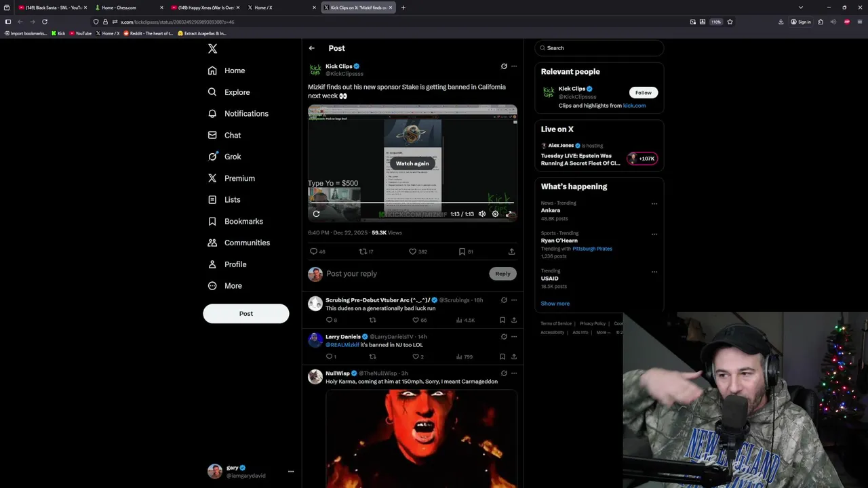Bookmark the main post showing 81
868x488 pixels.
[x=466, y=251]
